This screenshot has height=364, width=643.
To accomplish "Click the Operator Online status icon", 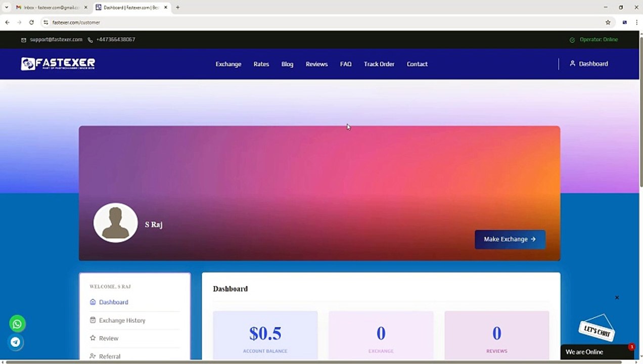I will [x=572, y=39].
